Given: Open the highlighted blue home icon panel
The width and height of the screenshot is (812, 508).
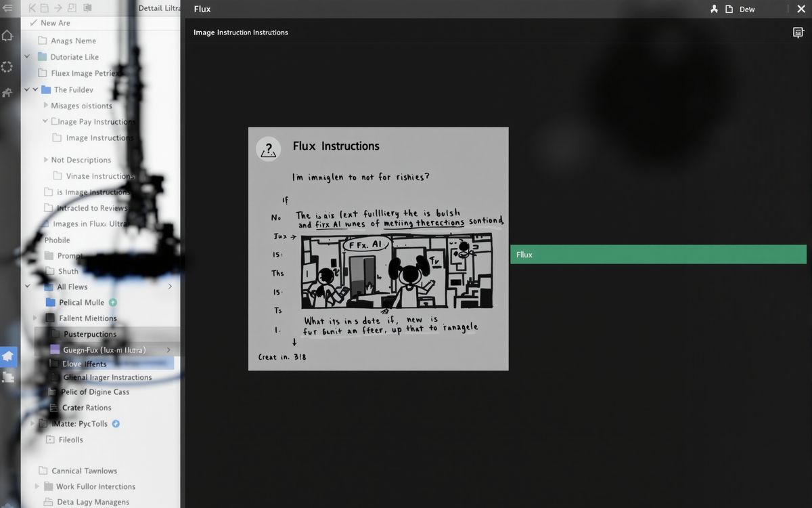Looking at the screenshot, I should [8, 356].
